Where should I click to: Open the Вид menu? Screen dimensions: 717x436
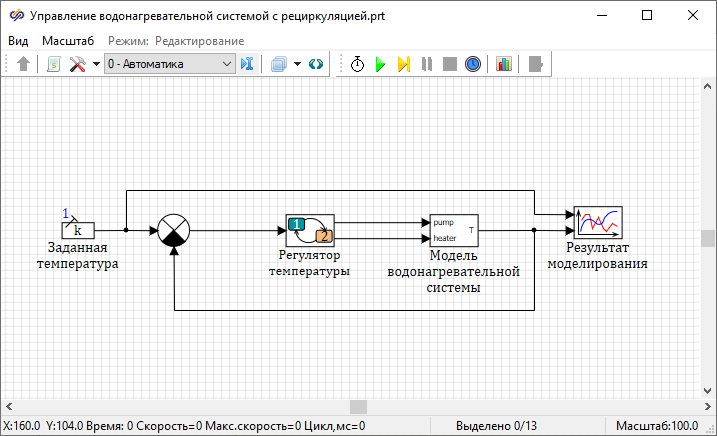pyautogui.click(x=18, y=40)
